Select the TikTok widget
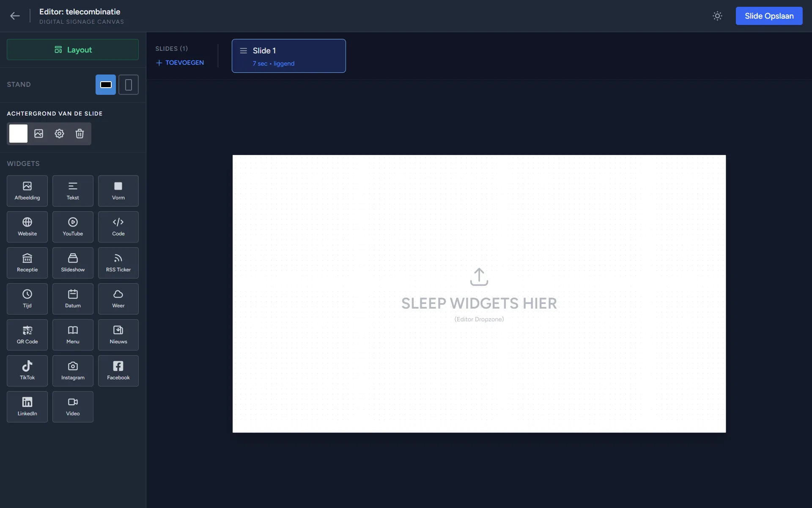The width and height of the screenshot is (812, 508). pyautogui.click(x=27, y=371)
